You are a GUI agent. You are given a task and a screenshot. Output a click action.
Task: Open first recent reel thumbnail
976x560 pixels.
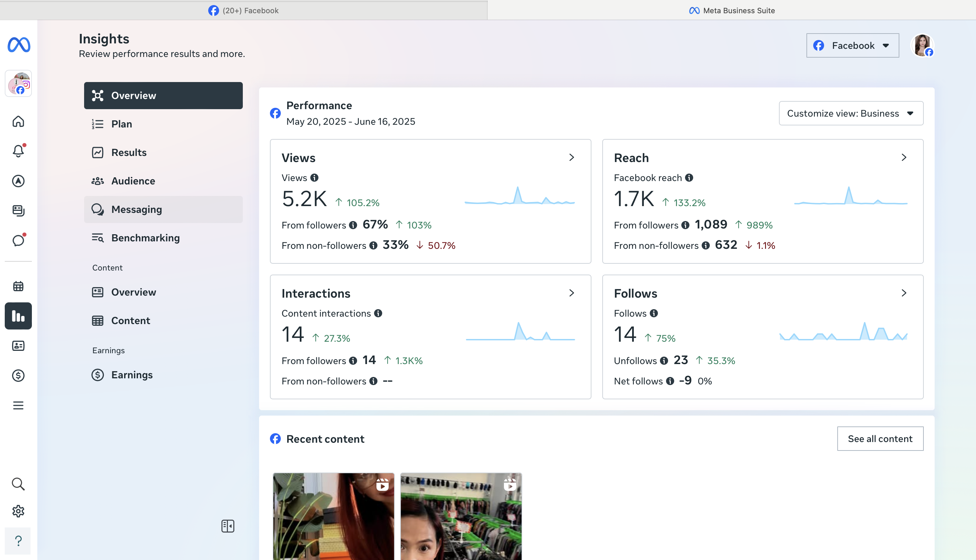(333, 516)
